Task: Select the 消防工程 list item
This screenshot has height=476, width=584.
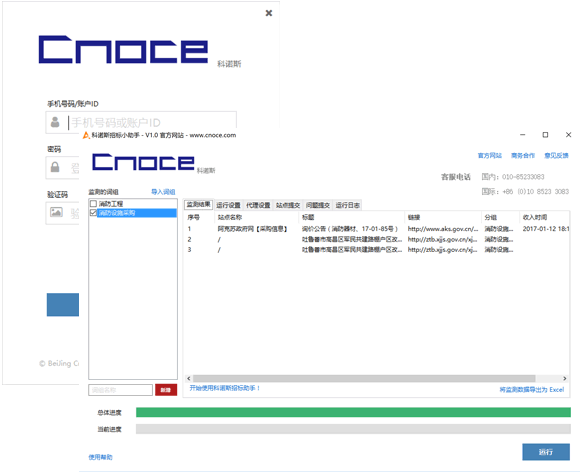Action: (111, 204)
